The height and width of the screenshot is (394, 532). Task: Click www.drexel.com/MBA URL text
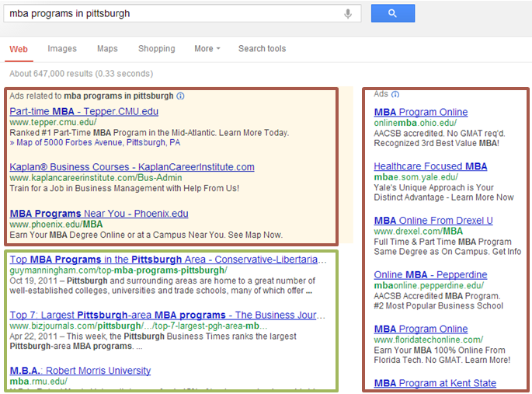419,232
